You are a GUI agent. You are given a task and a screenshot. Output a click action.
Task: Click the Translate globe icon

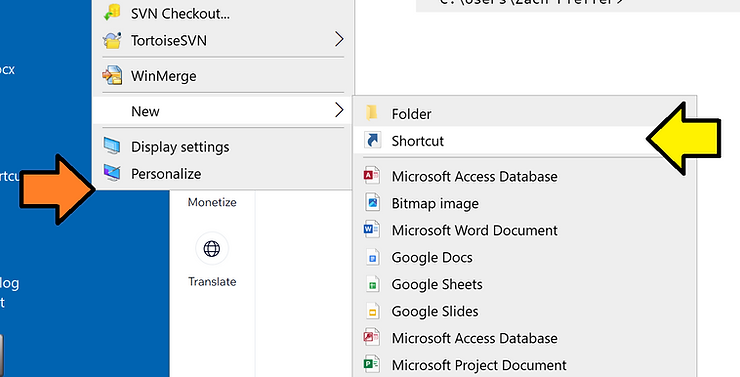coord(212,249)
